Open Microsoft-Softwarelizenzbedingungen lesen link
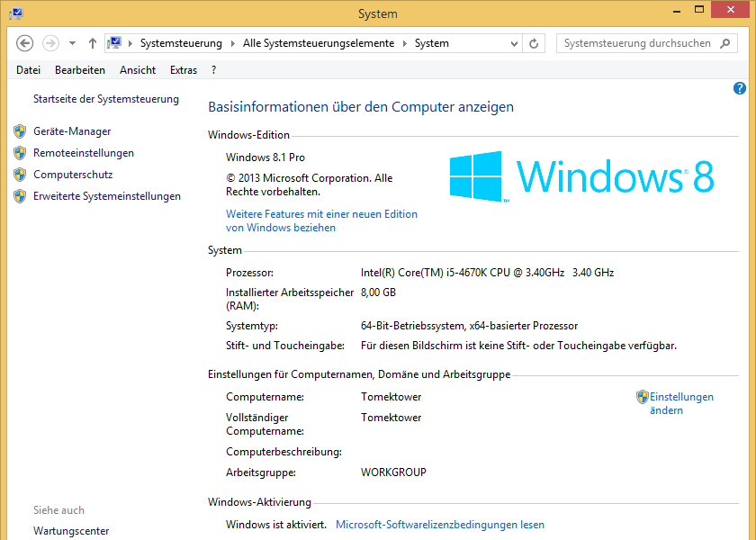756x540 pixels. coord(440,525)
